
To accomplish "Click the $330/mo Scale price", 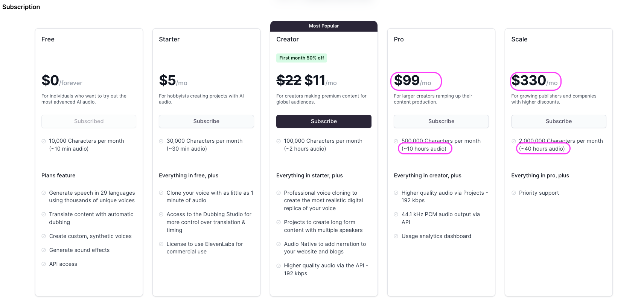I will pyautogui.click(x=534, y=81).
